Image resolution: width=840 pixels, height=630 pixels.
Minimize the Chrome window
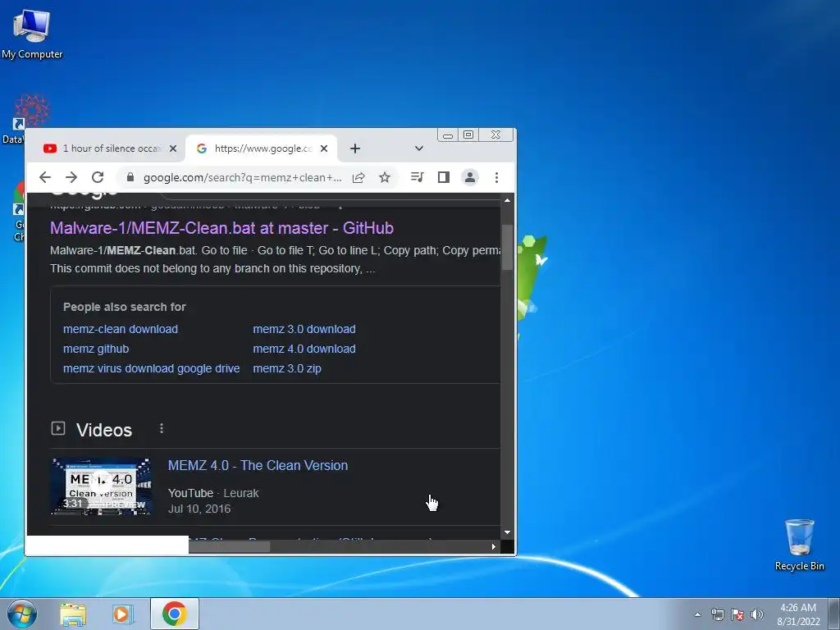(448, 135)
